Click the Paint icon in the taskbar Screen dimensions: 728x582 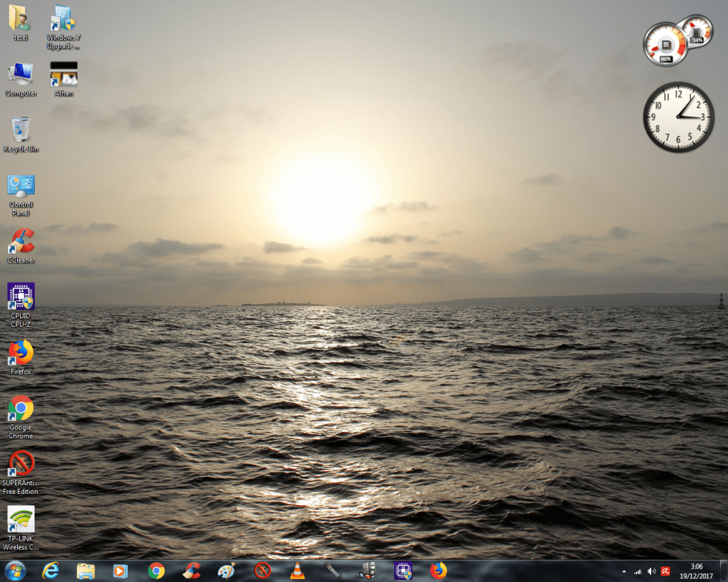(225, 571)
